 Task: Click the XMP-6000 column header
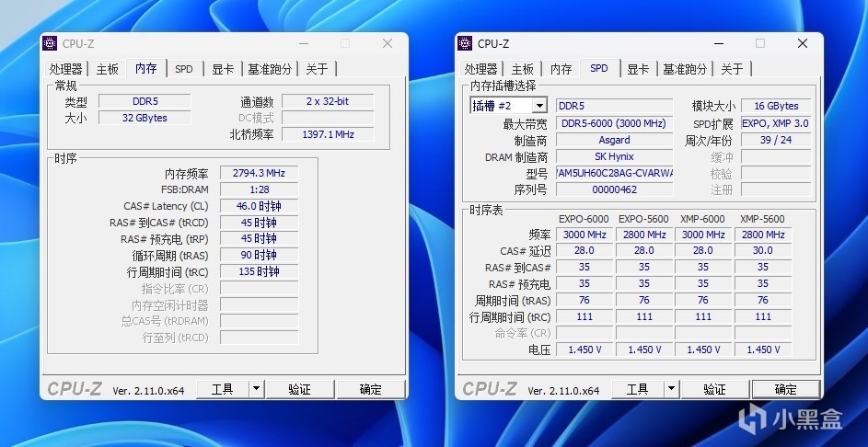click(702, 219)
